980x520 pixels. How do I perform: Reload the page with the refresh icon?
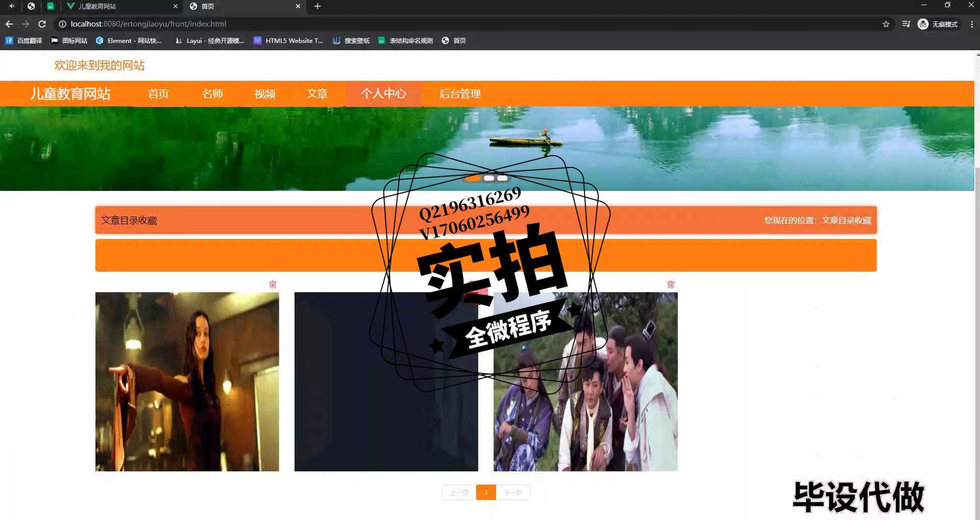tap(42, 24)
